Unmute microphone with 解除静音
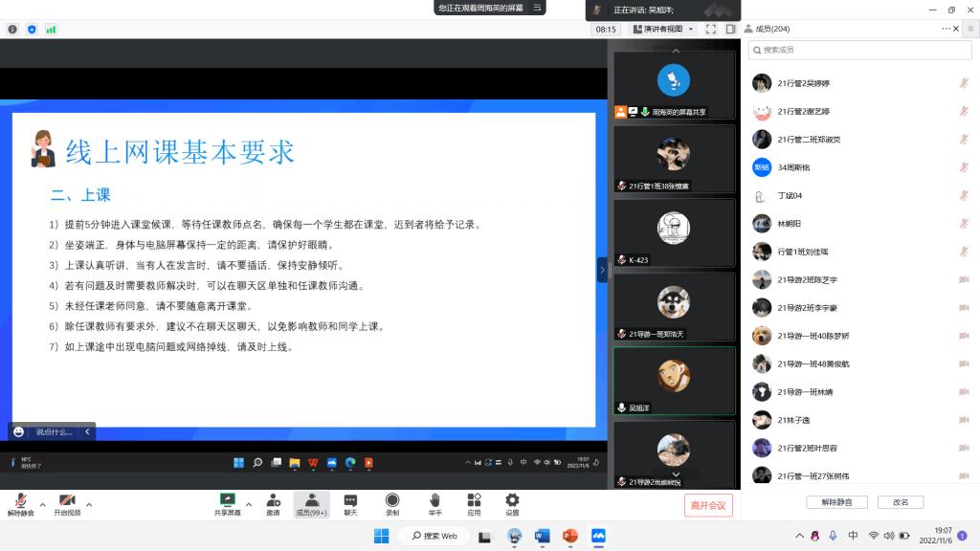The image size is (980, 551). 20,504
